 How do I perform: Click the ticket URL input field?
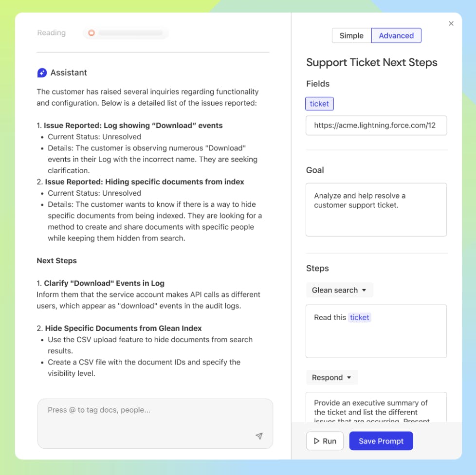[x=376, y=125]
